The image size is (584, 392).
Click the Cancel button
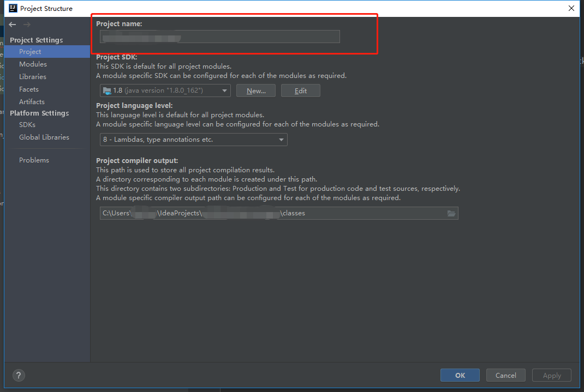pyautogui.click(x=505, y=375)
